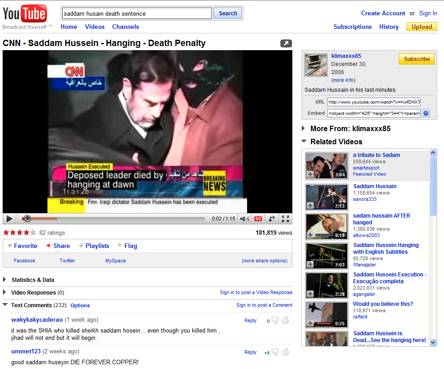Toggle closed captions CC button
This screenshot has height=369, width=444.
pyautogui.click(x=258, y=219)
